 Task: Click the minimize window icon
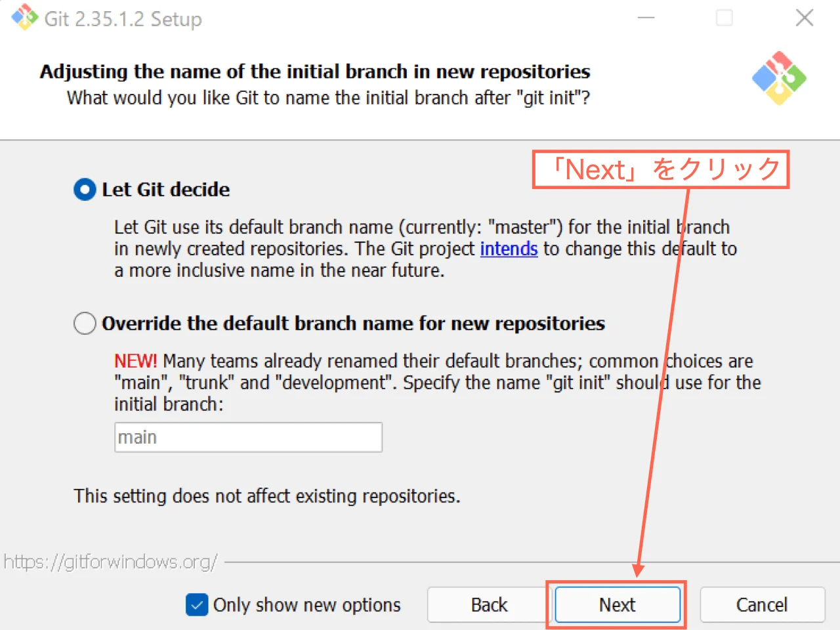click(x=646, y=18)
